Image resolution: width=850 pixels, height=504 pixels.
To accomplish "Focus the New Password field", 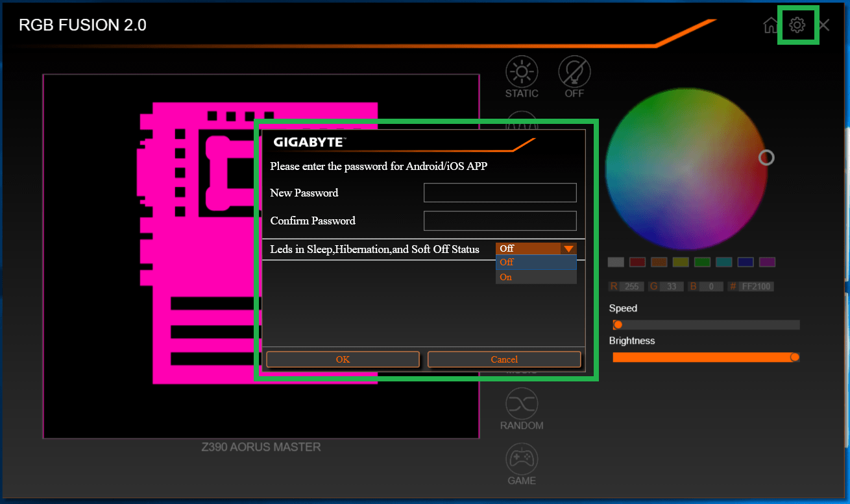I will pos(500,193).
